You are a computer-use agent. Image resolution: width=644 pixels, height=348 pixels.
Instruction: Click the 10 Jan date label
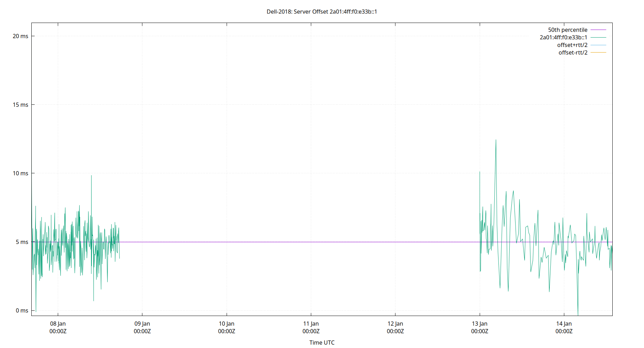point(227,323)
